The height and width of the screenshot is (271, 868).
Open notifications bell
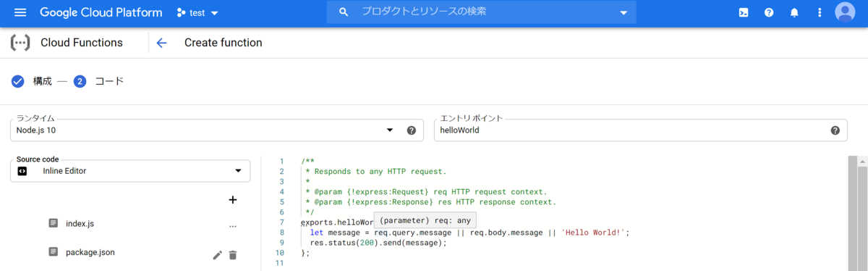click(794, 12)
